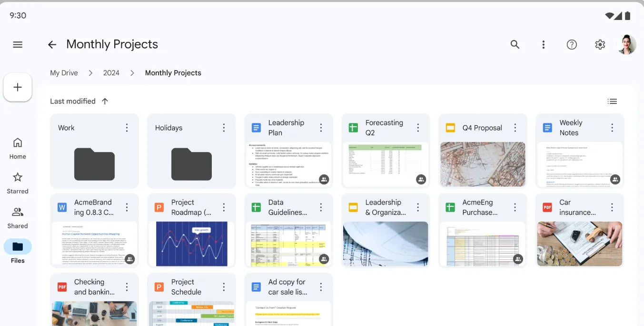Open more options for Checking and banking

pos(127,287)
